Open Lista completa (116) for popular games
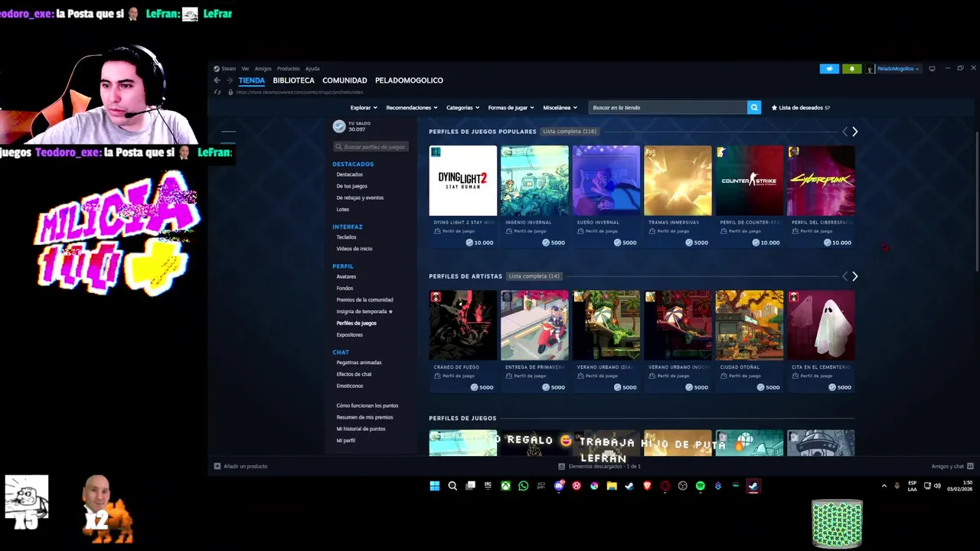 pyautogui.click(x=570, y=132)
